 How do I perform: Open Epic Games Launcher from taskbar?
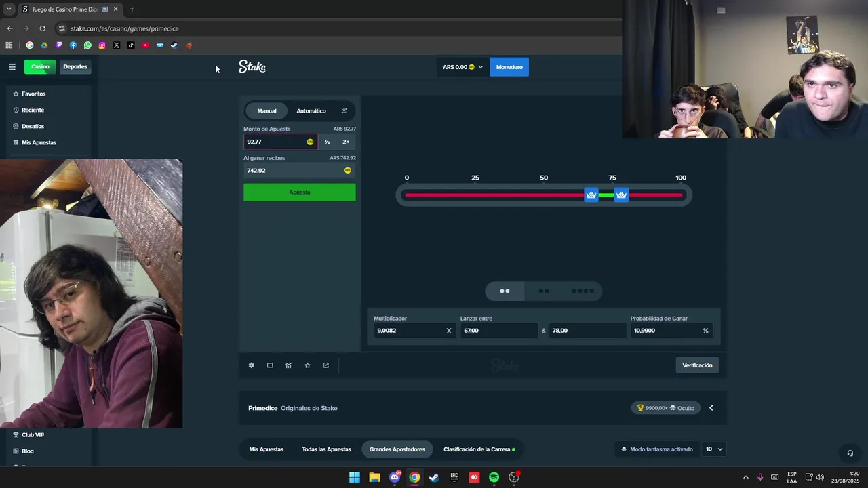[454, 477]
